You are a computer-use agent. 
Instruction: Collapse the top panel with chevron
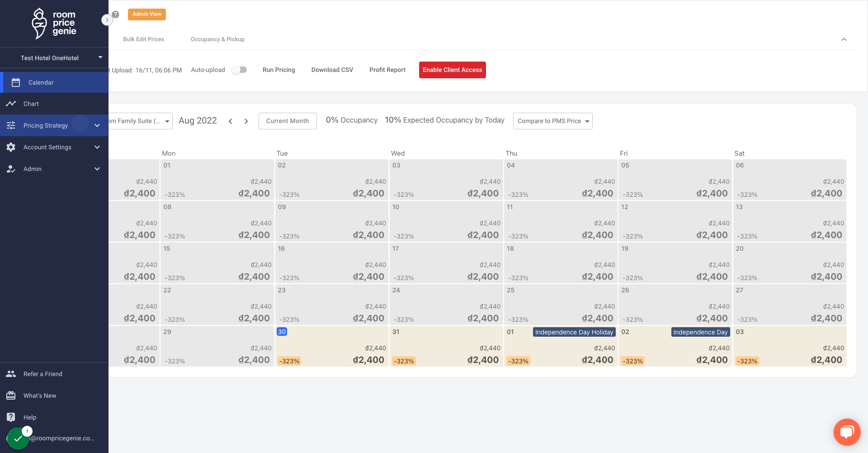click(844, 39)
